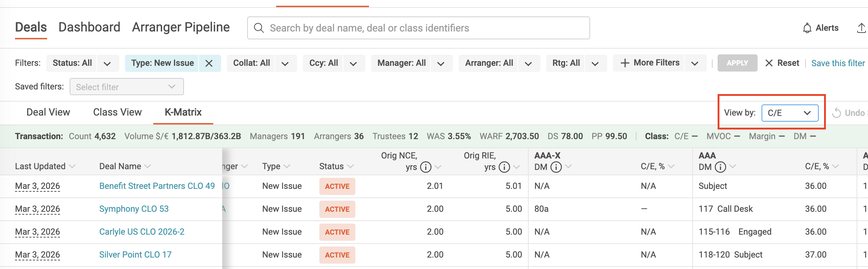Click the upload/export icon at top right

861,28
